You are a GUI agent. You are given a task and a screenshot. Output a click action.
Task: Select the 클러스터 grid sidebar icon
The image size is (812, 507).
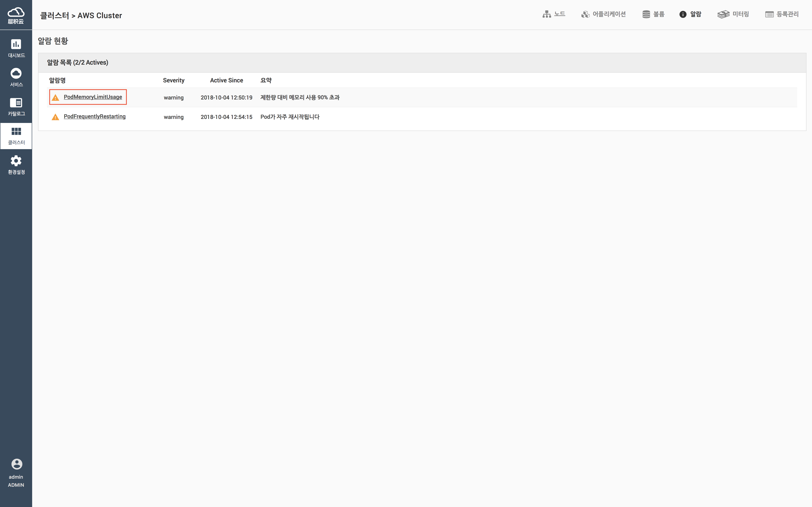16,131
